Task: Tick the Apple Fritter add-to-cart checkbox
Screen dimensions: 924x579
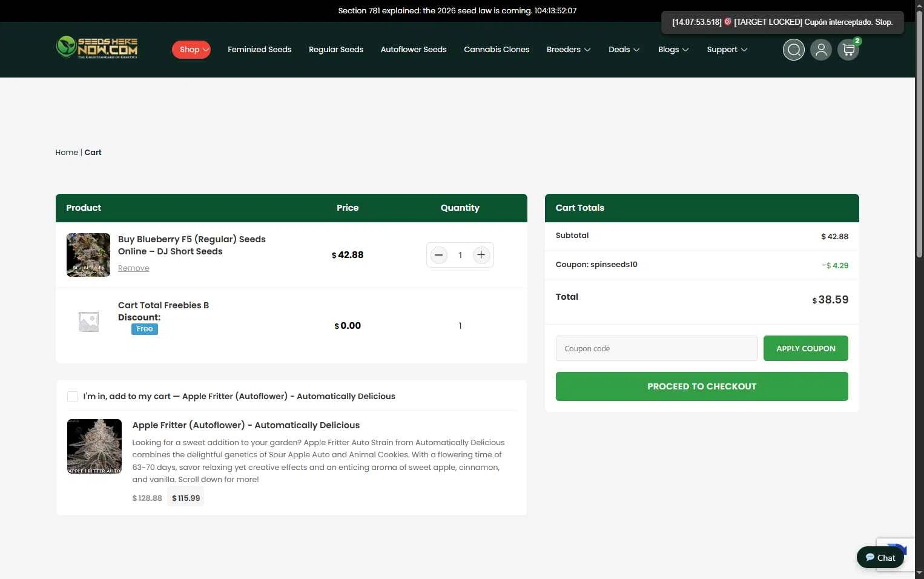Action: point(73,397)
